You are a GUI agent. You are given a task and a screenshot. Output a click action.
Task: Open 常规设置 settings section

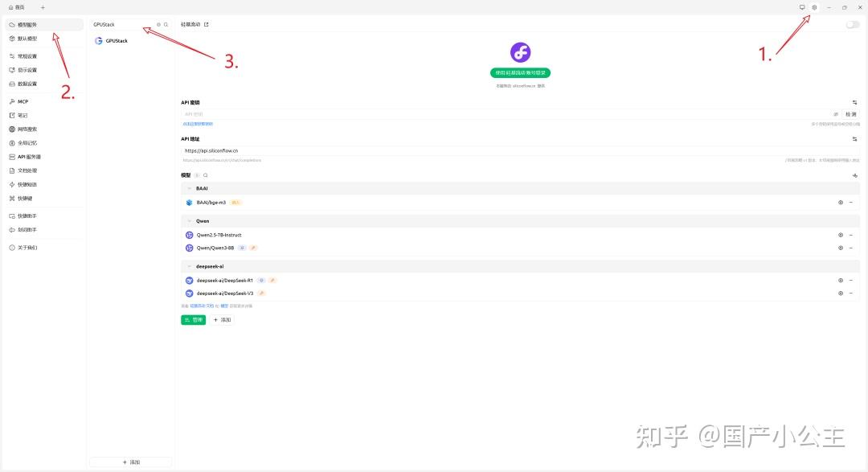coord(44,56)
